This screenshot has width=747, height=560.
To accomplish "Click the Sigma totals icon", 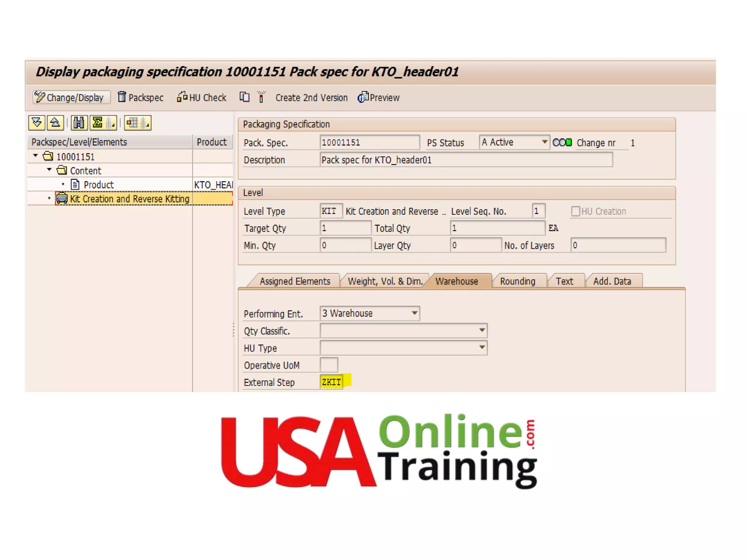I will [98, 122].
